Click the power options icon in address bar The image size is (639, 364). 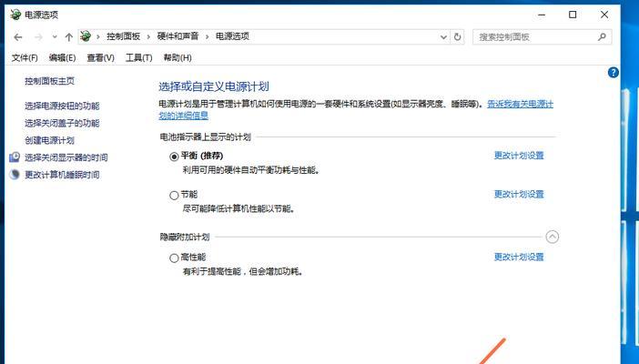click(x=86, y=36)
